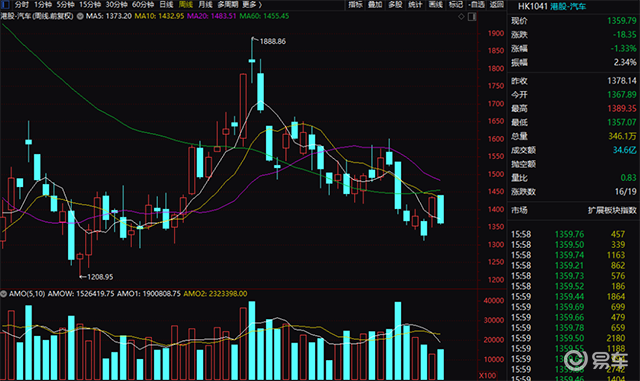Click the 返回 back button

[497, 5]
